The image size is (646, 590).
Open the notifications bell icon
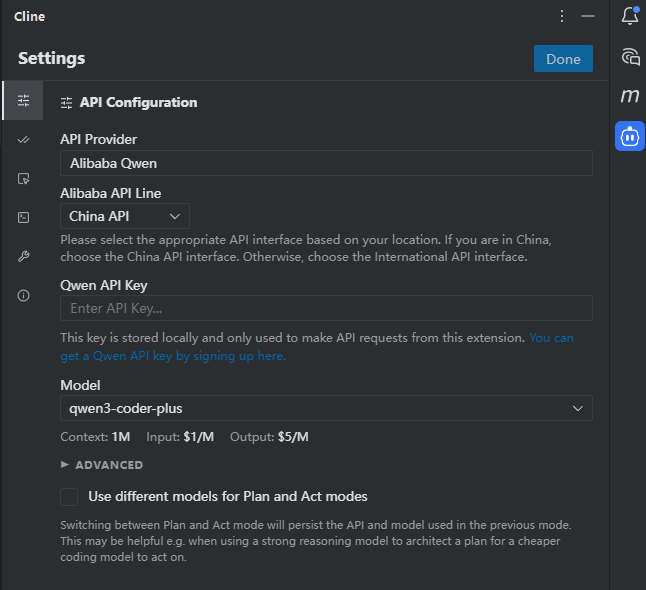pyautogui.click(x=630, y=16)
